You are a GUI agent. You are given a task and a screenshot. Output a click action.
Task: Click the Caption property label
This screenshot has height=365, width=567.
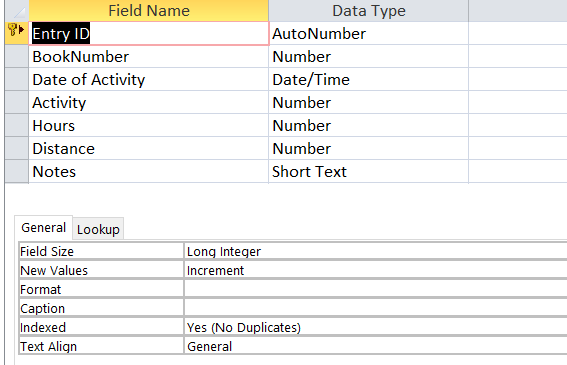click(101, 309)
